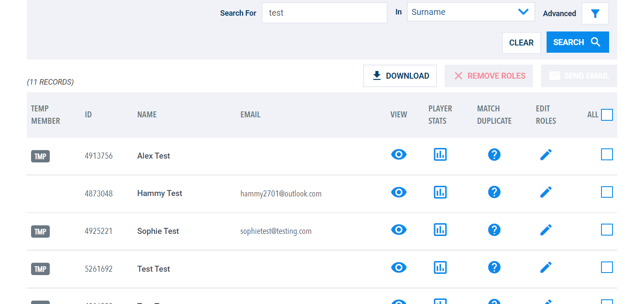
Task: Open player stats for Sophie Test
Action: point(440,230)
